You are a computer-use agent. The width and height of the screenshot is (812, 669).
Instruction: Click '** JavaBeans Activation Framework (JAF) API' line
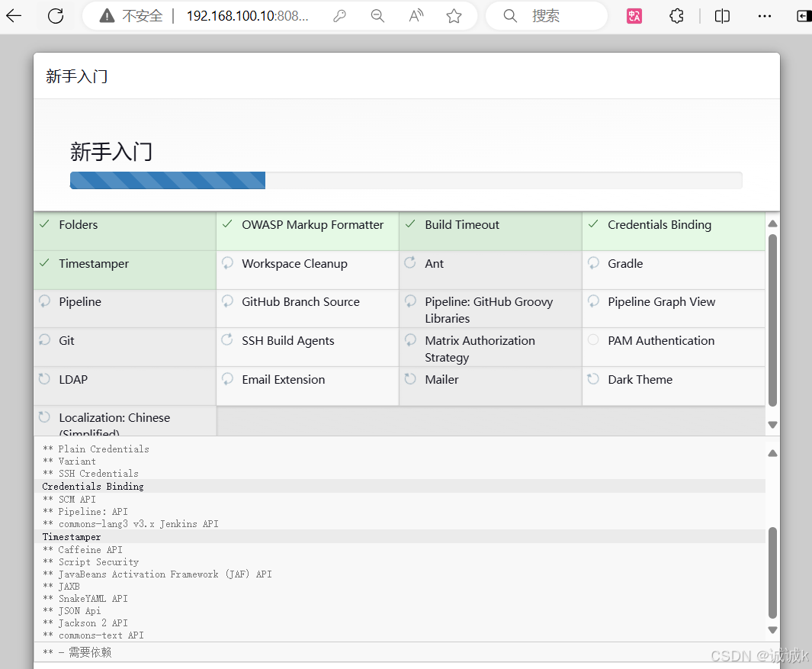tap(157, 574)
